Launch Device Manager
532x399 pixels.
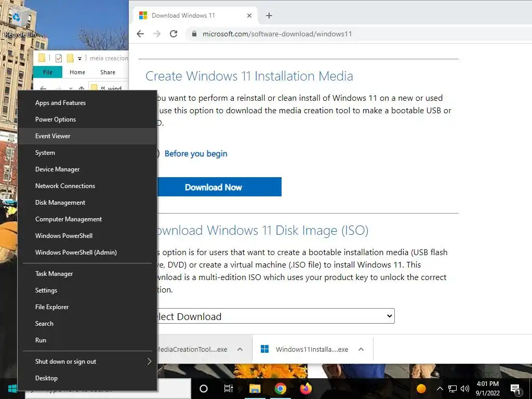click(x=87, y=169)
